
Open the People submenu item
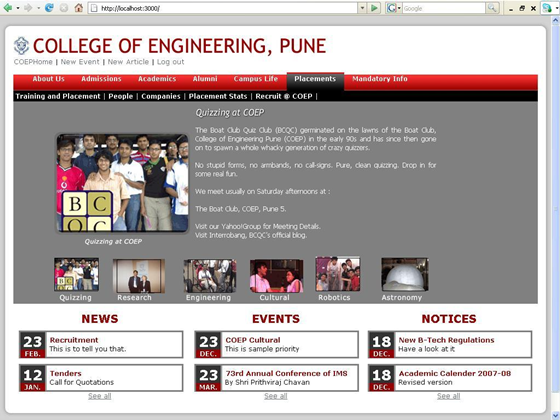point(120,96)
